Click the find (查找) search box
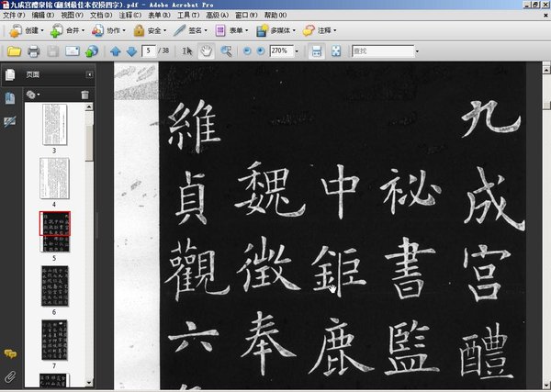This screenshot has height=392, width=551. click(x=383, y=51)
